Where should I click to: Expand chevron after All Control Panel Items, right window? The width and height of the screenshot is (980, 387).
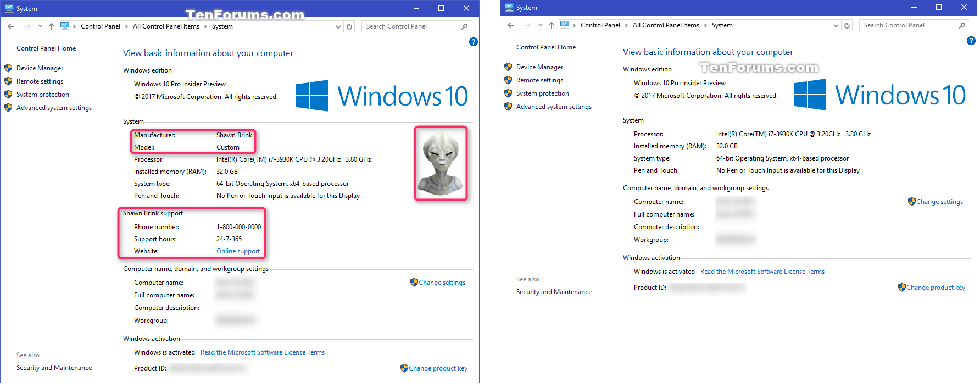point(706,25)
